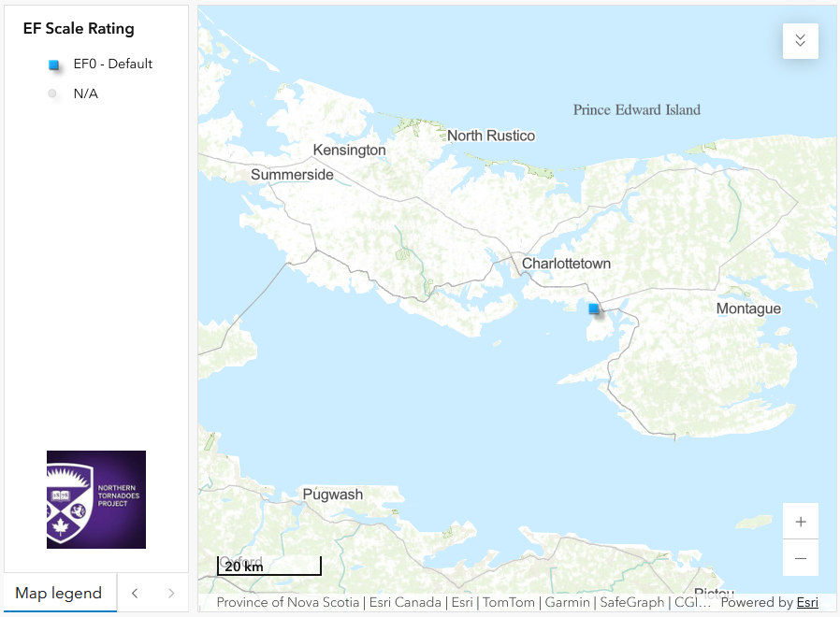Click the Summerside city label

click(292, 175)
